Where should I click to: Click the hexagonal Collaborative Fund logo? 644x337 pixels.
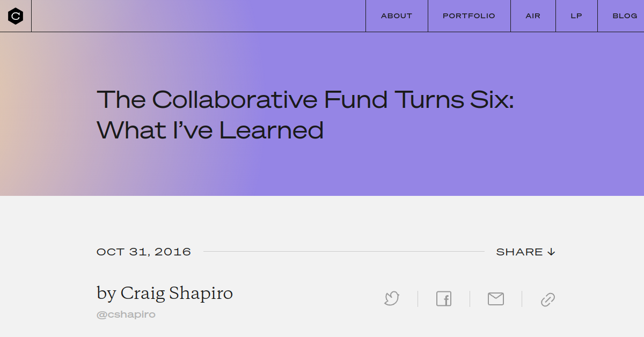coord(15,16)
